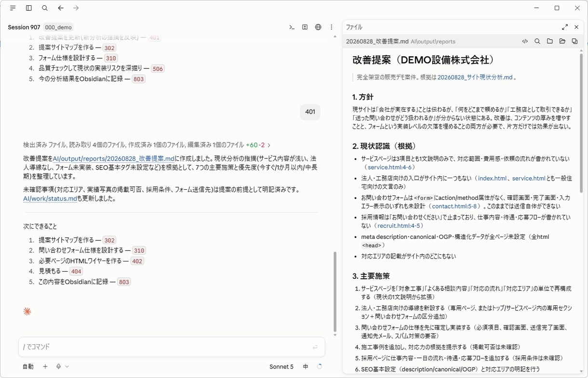
Task: Click command 310 beside 問い合わせフォーム仕様
Action: [x=139, y=250]
